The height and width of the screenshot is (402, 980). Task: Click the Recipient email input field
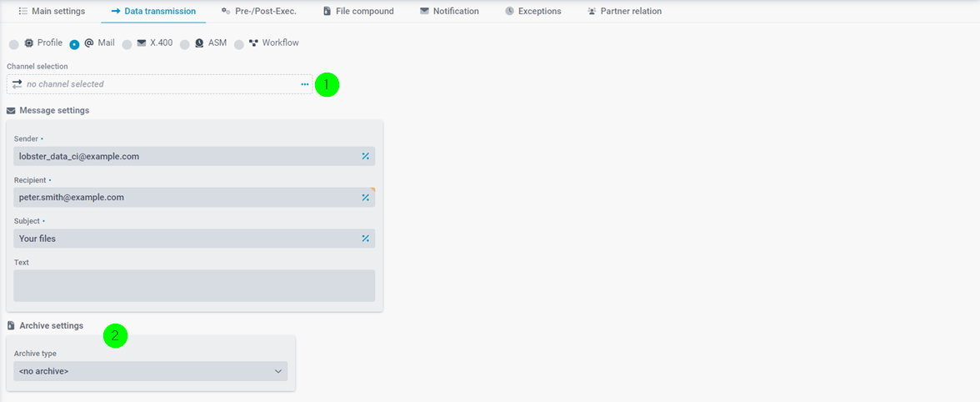click(193, 198)
